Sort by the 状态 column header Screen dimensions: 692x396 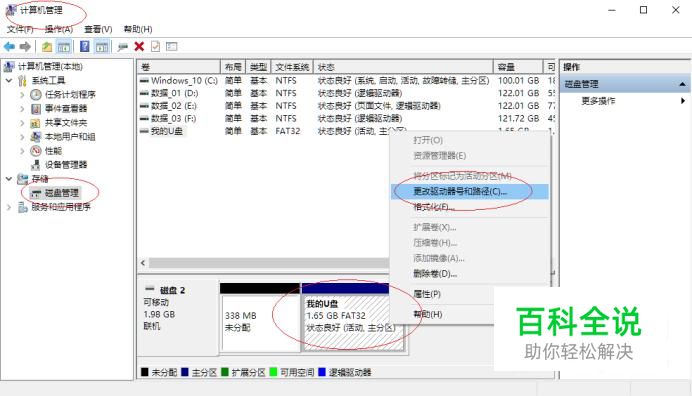coord(403,67)
